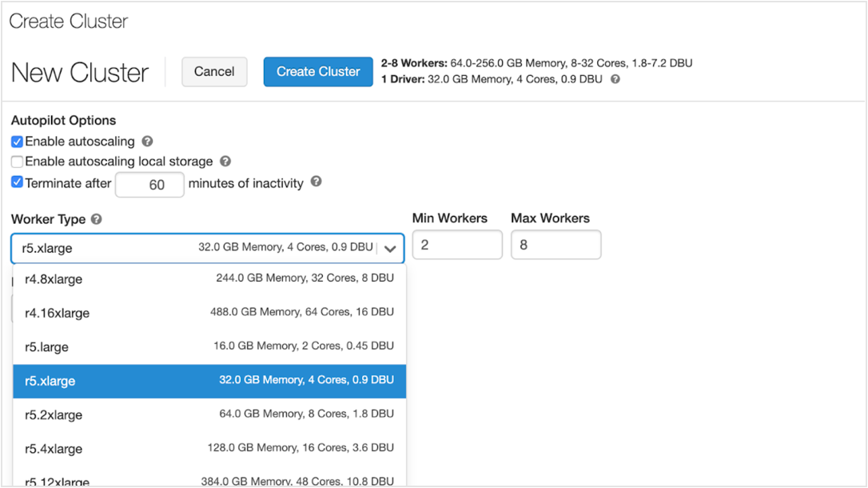Enable autoscaling local storage checkbox
Image resolution: width=868 pixels, height=488 pixels.
click(17, 162)
